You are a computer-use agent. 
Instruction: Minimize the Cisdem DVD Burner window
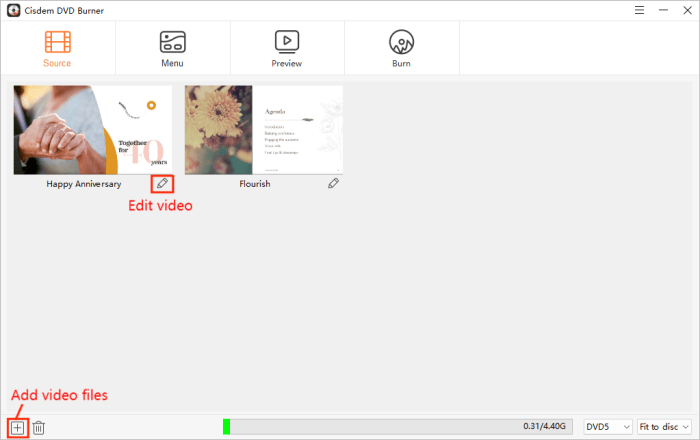tap(662, 9)
